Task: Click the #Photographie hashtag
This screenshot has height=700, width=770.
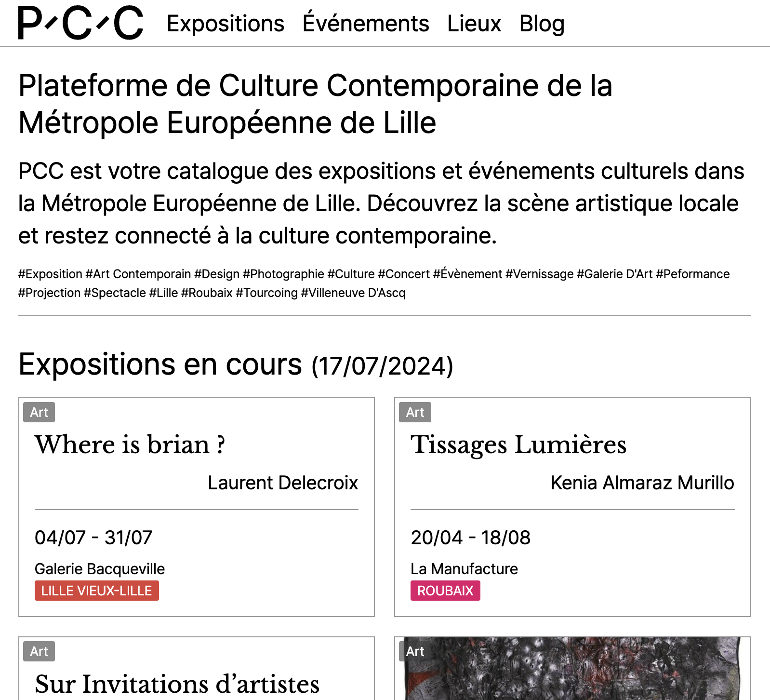Action: (x=283, y=274)
